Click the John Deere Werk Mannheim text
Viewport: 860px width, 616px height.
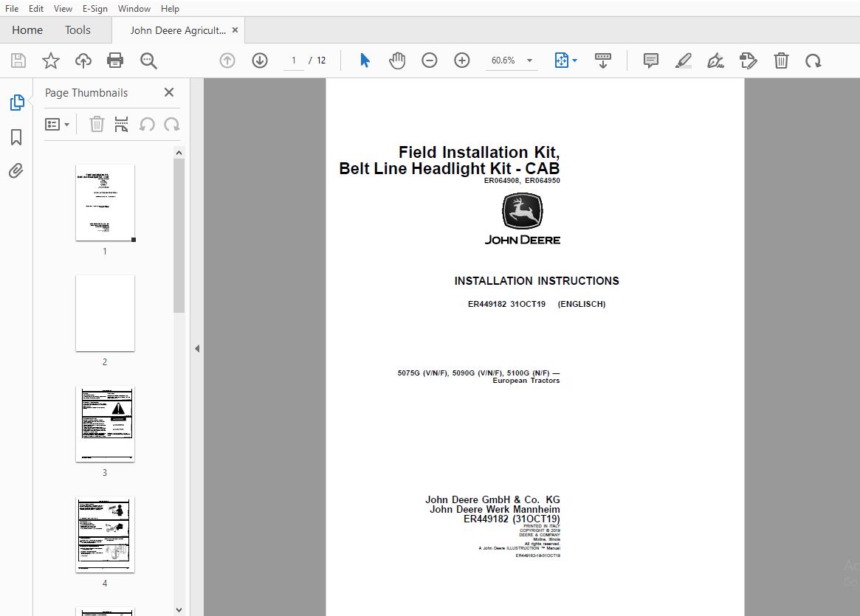coord(495,509)
